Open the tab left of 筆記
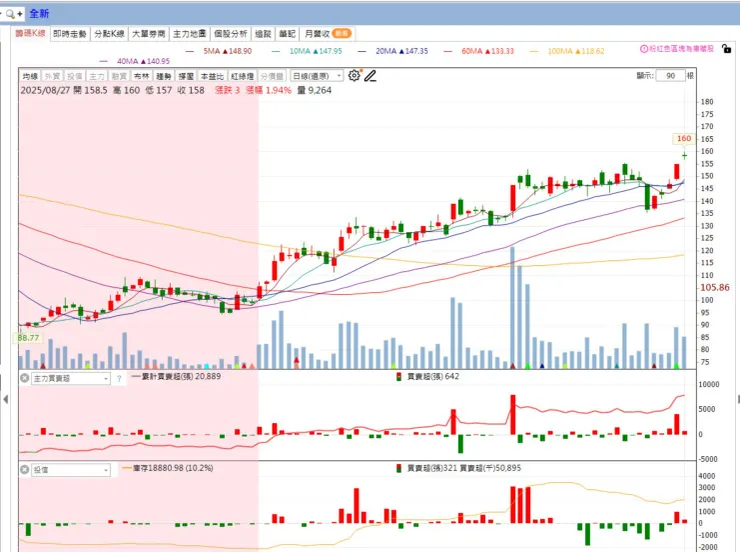The width and height of the screenshot is (740, 552). 263,33
